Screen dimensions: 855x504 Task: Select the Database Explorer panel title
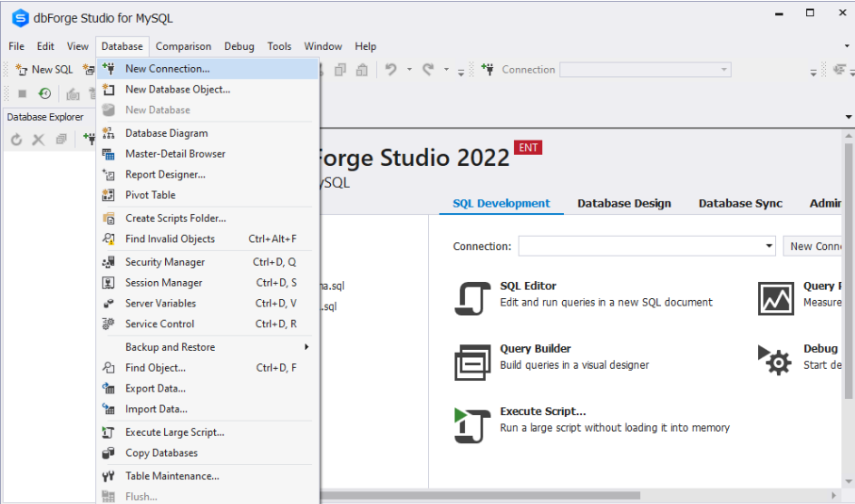pyautogui.click(x=45, y=117)
